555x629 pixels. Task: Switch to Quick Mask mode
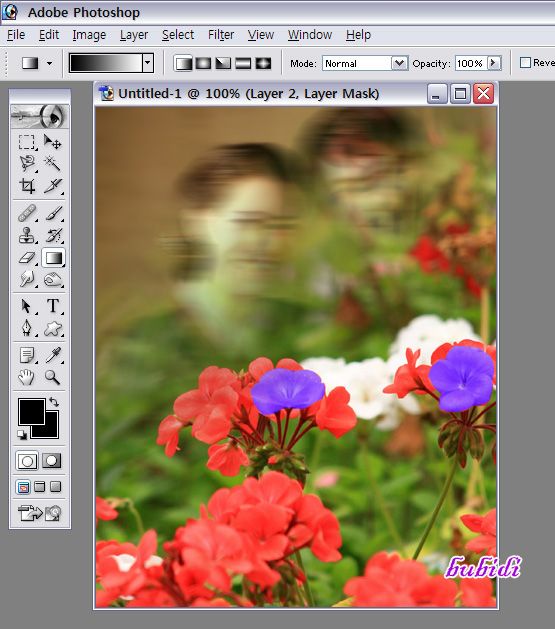[52, 461]
